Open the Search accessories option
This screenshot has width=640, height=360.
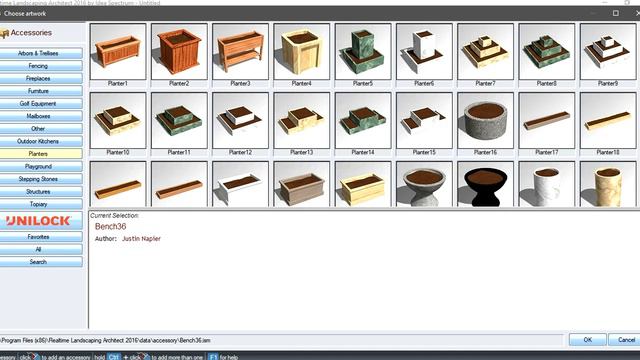(41, 262)
